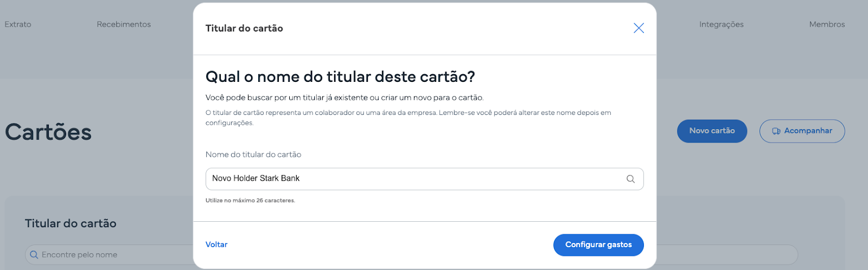This screenshot has width=868, height=270.
Task: Click the Configurar gastos button
Action: tap(598, 245)
